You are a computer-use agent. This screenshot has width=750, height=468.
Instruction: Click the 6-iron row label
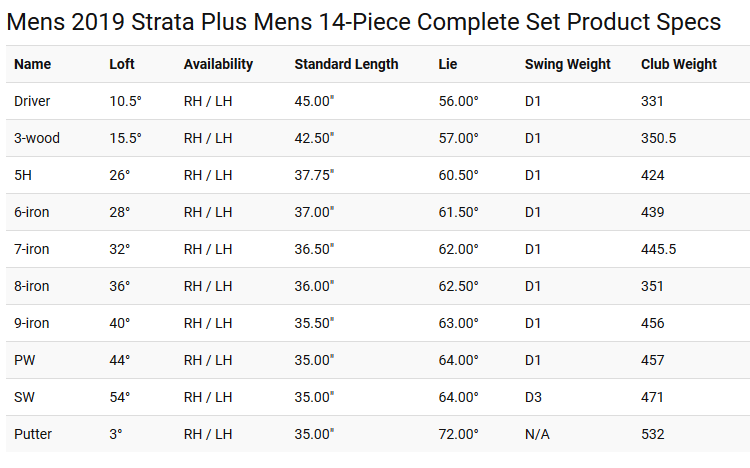click(x=32, y=212)
